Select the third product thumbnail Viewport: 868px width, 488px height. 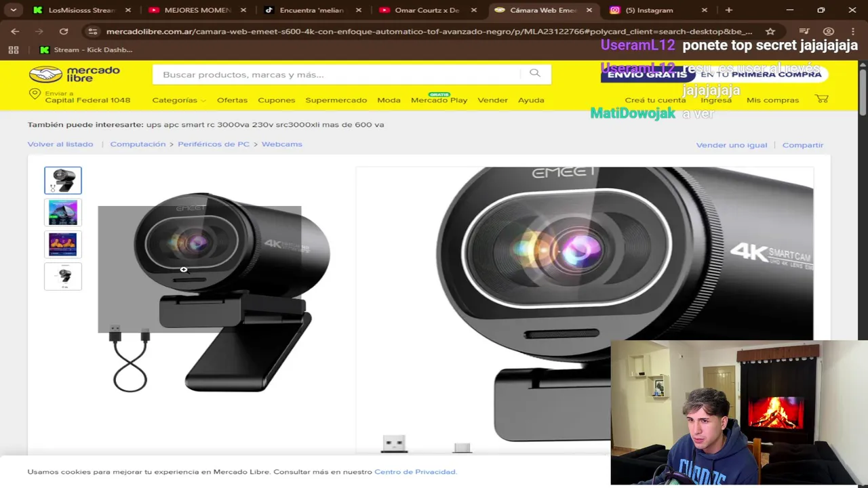click(63, 244)
